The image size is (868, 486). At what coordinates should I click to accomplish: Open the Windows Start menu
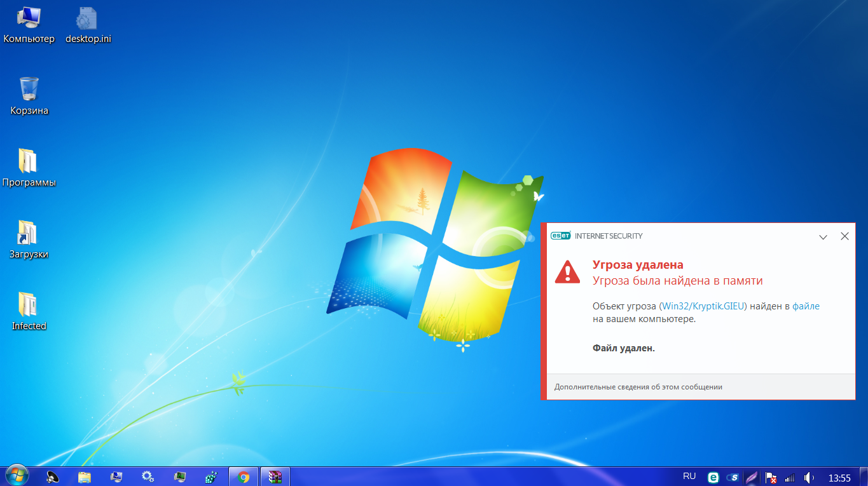click(x=17, y=476)
